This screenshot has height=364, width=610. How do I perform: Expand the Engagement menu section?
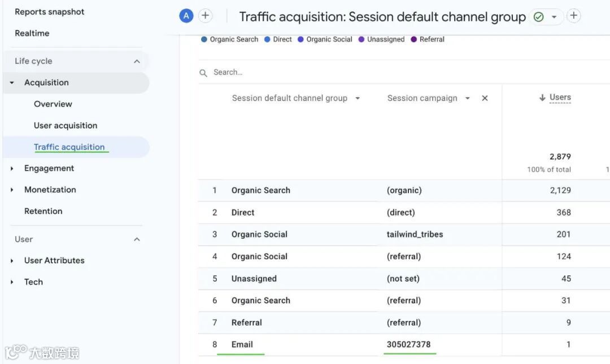click(12, 168)
